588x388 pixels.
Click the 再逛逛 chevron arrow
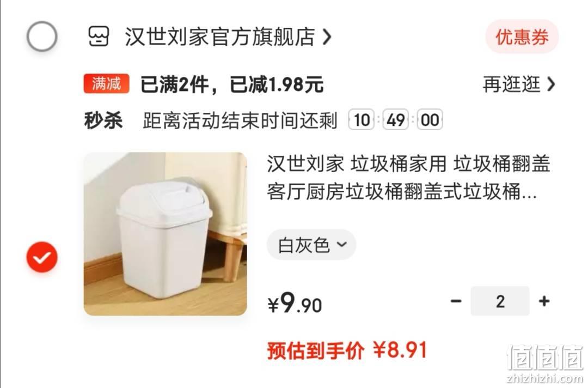[551, 84]
